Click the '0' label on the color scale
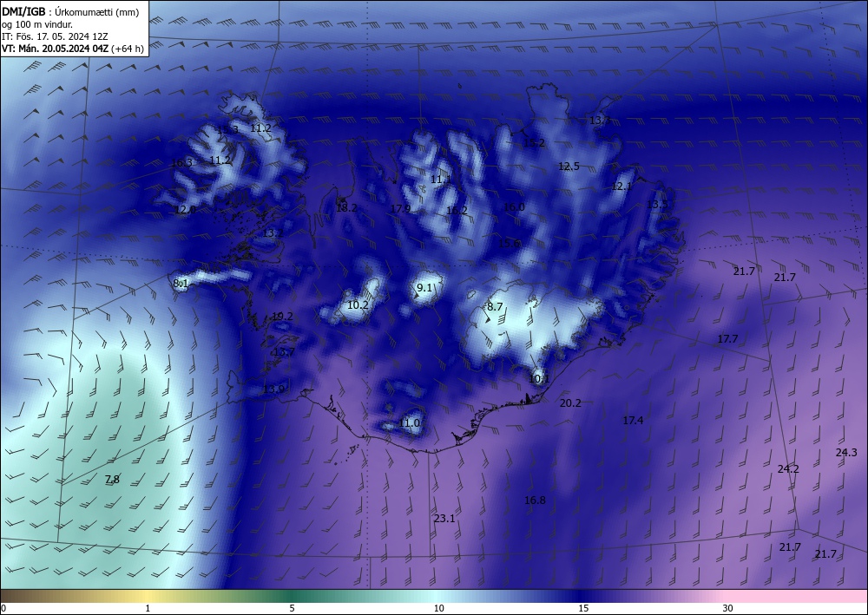This screenshot has height=615, width=868. pyautogui.click(x=3, y=609)
